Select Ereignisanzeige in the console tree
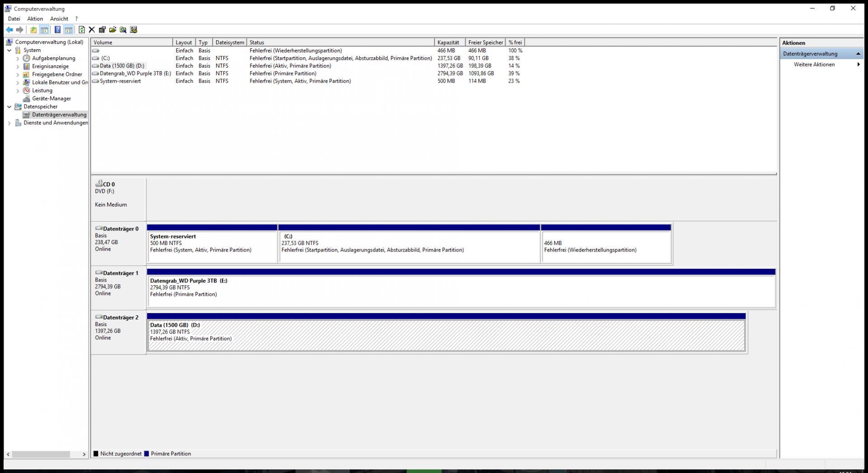Screen dimensions: 868x473 pos(50,66)
